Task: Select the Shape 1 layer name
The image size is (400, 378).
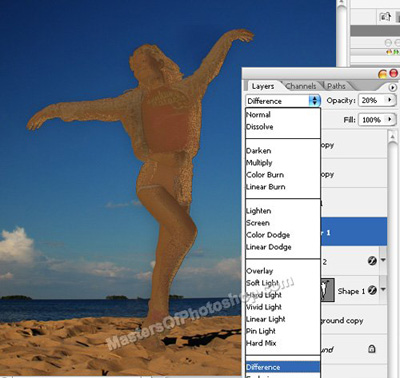Action: click(351, 291)
